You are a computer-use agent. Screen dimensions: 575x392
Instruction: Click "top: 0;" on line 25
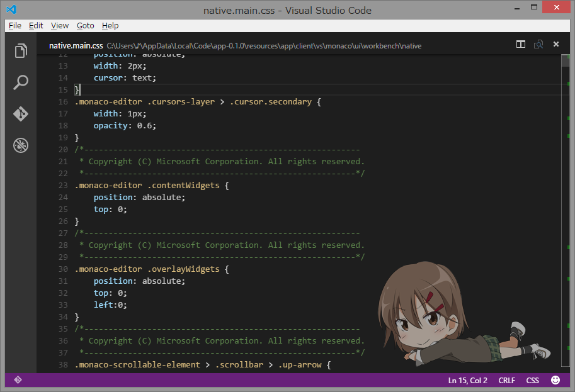[110, 210]
